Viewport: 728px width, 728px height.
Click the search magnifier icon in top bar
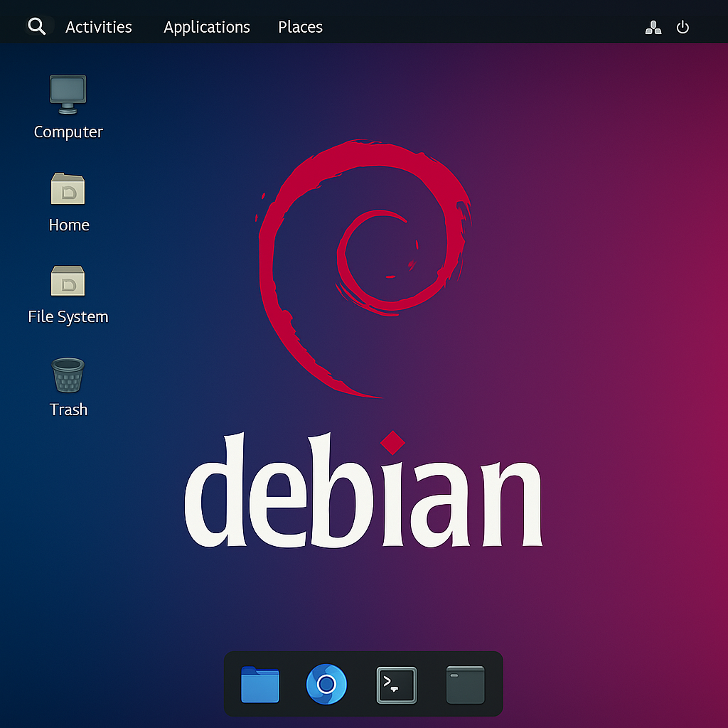pos(37,26)
